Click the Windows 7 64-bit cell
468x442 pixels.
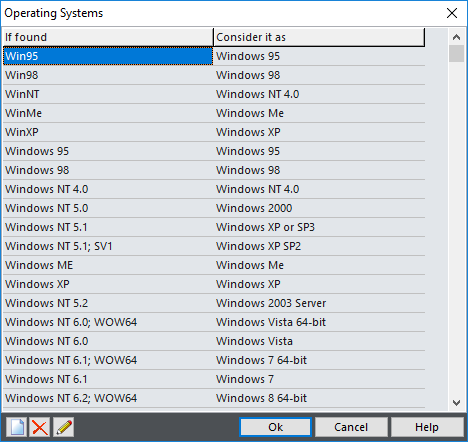[319, 360]
